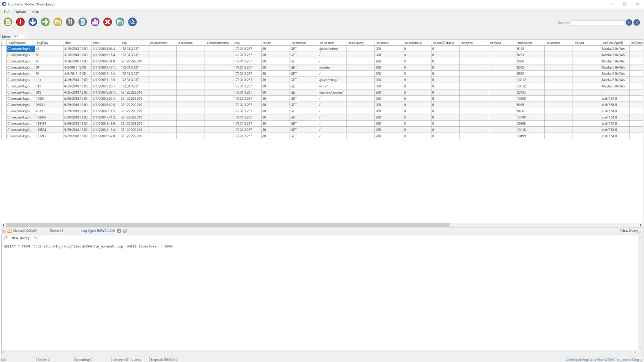Open the chart view with the purple graph icon
Viewport: 644px width, 362px height.
click(x=95, y=22)
